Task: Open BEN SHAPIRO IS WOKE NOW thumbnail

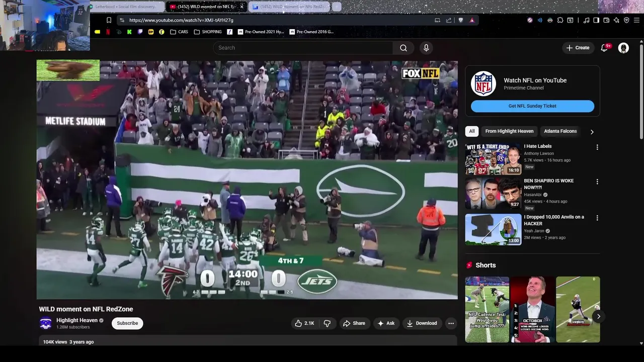Action: pyautogui.click(x=493, y=194)
